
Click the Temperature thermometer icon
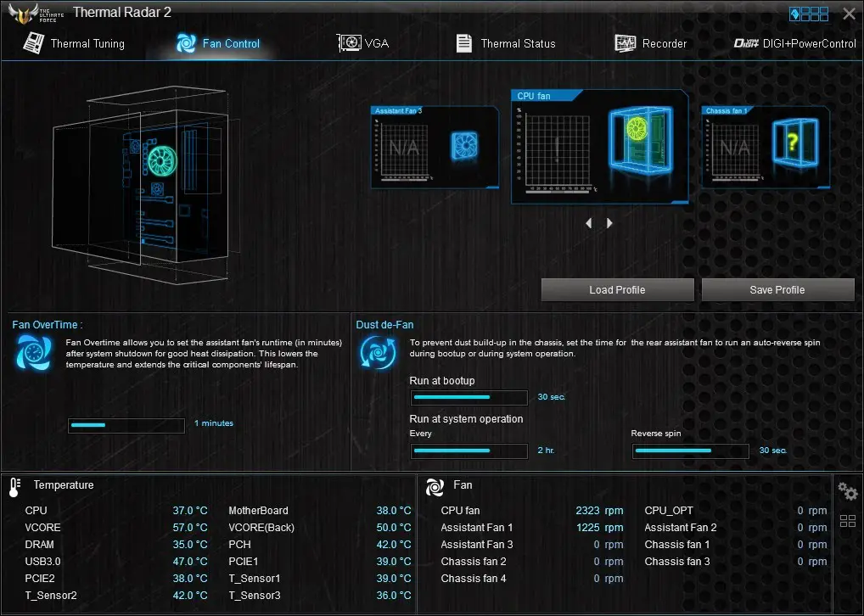(15, 487)
